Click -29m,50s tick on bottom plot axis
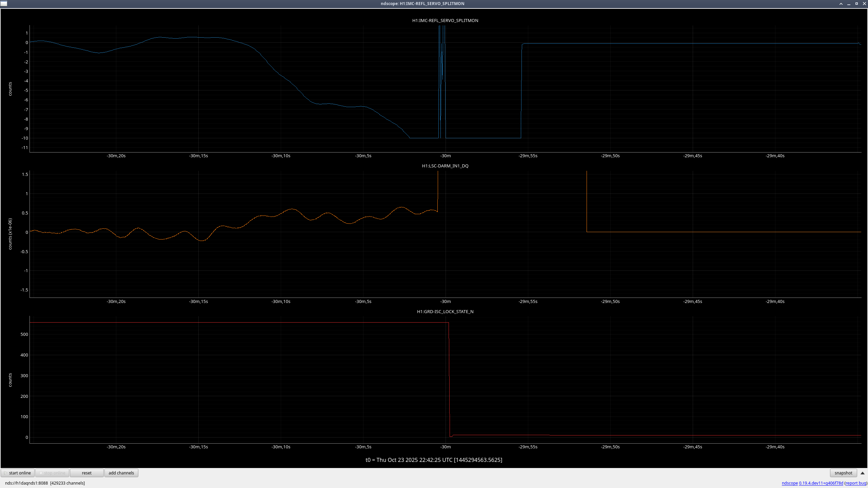This screenshot has height=488, width=868. click(x=610, y=447)
